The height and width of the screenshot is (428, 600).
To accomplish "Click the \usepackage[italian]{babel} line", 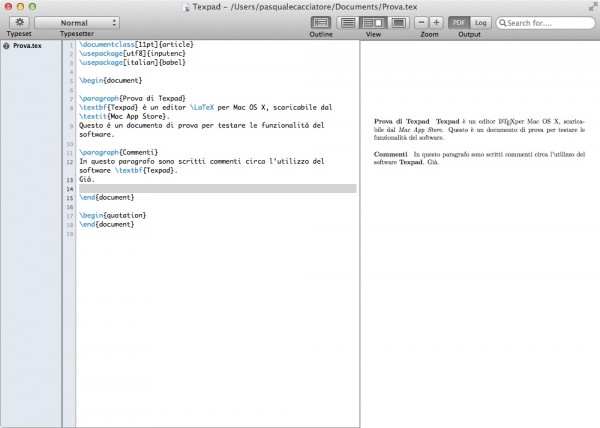I will click(132, 62).
